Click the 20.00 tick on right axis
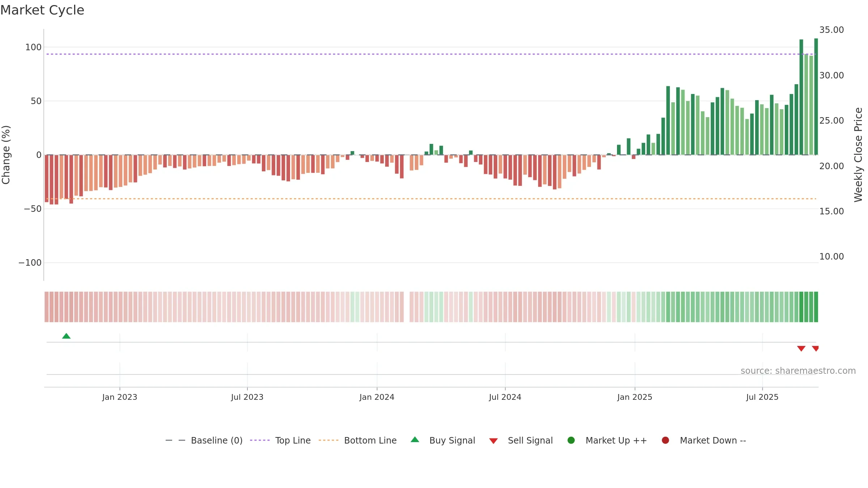 click(x=831, y=166)
